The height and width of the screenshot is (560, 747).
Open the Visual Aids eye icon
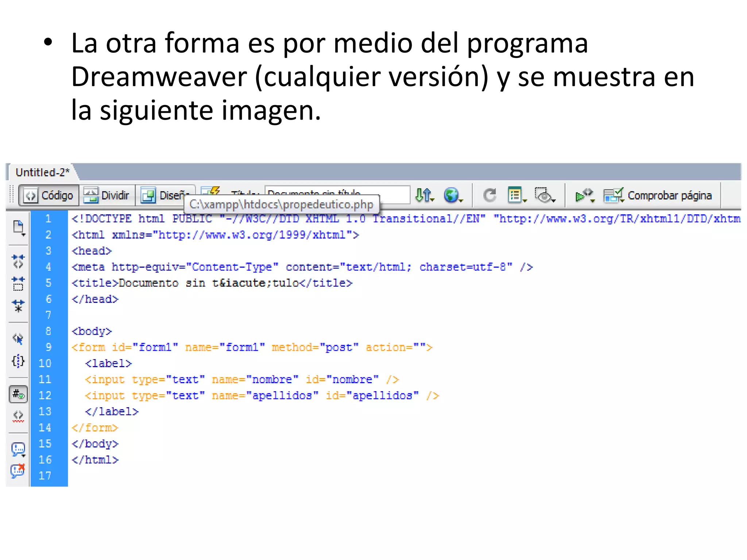click(545, 195)
